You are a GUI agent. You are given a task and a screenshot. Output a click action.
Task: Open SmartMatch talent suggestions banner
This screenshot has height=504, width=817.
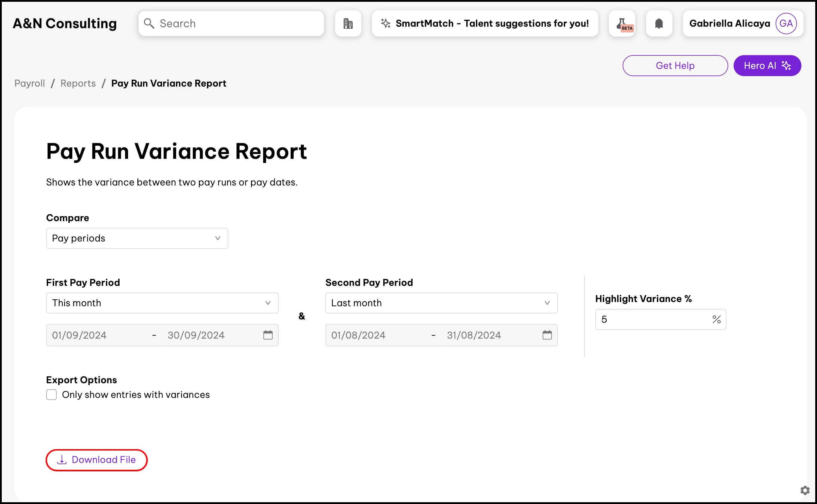[485, 23]
